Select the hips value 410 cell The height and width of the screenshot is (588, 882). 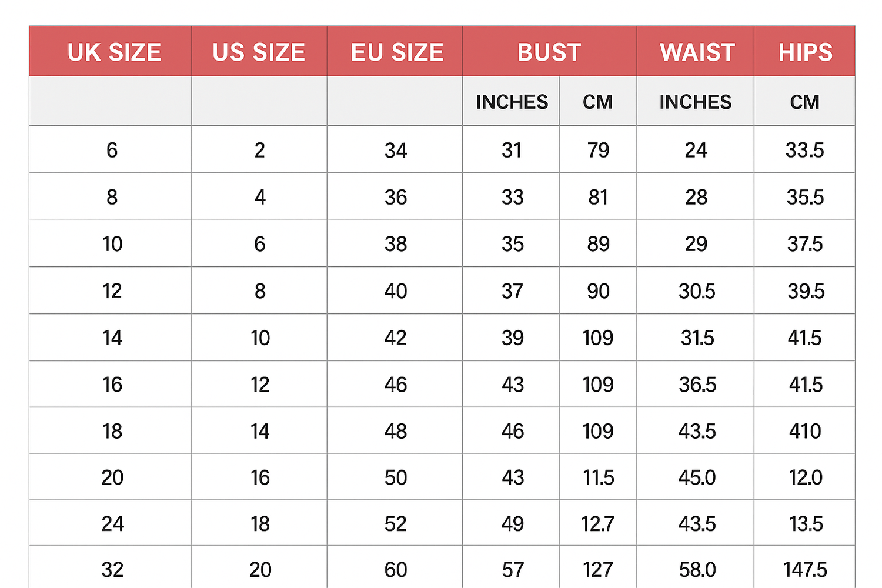805,431
